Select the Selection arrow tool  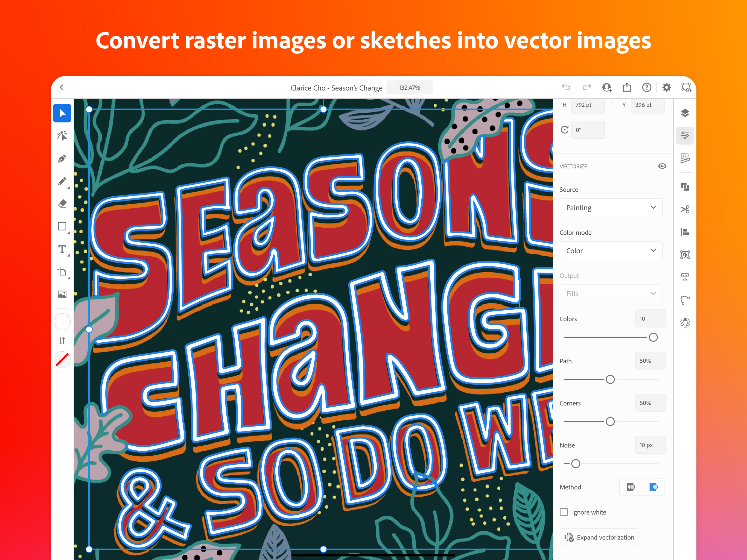tap(62, 113)
